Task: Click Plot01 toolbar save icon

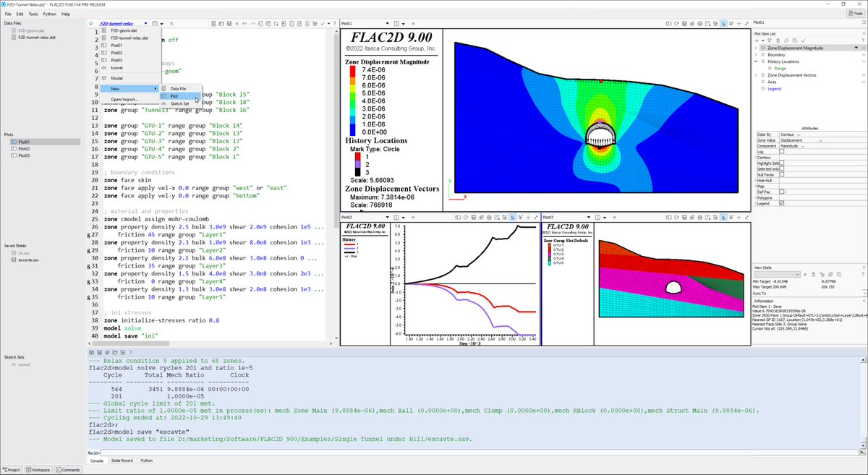Action: [x=684, y=24]
